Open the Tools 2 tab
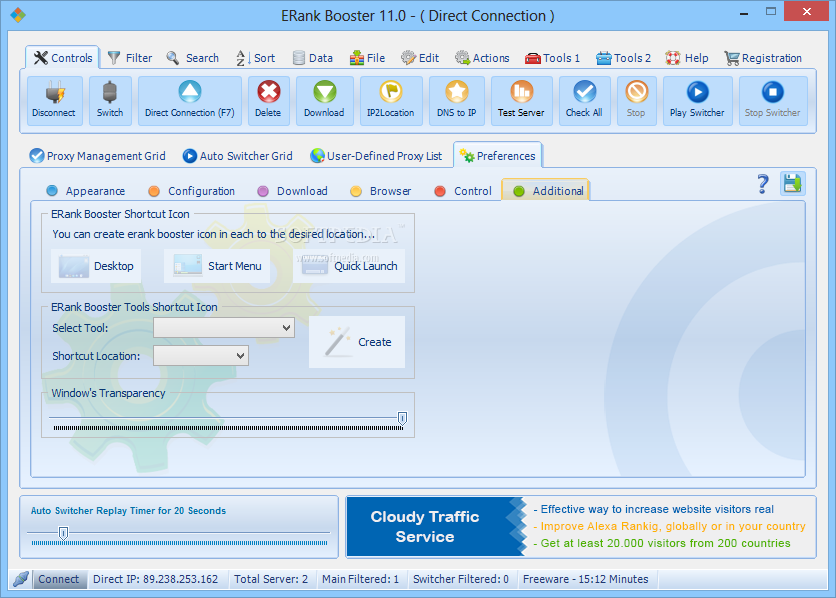Screen dimensions: 836x598 [623, 58]
